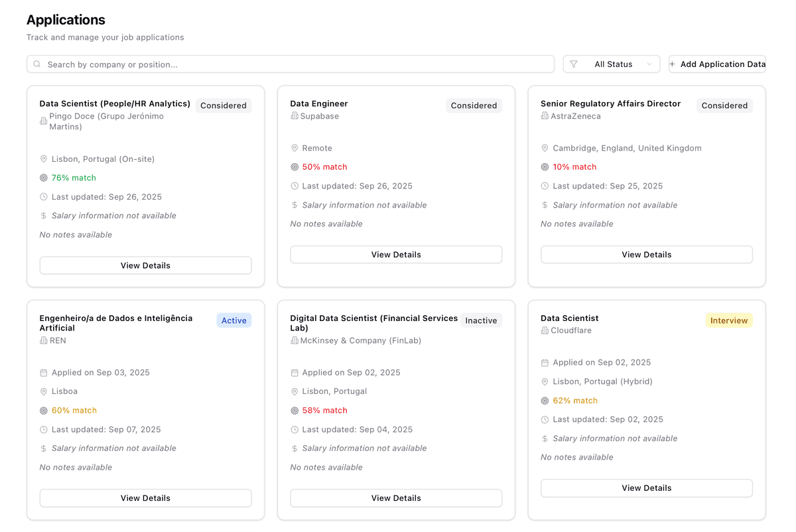Click the building icon beside McKinsey & Company

295,341
